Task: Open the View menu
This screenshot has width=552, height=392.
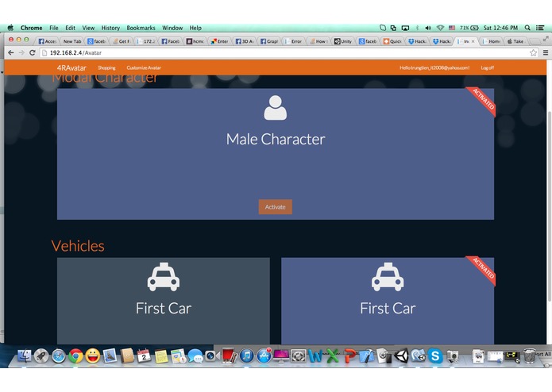Action: [88, 28]
